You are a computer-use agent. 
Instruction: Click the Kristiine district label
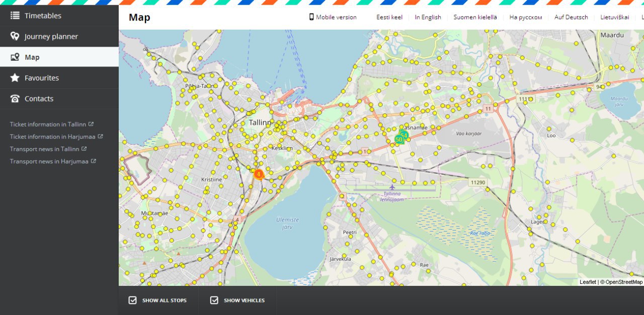click(211, 179)
